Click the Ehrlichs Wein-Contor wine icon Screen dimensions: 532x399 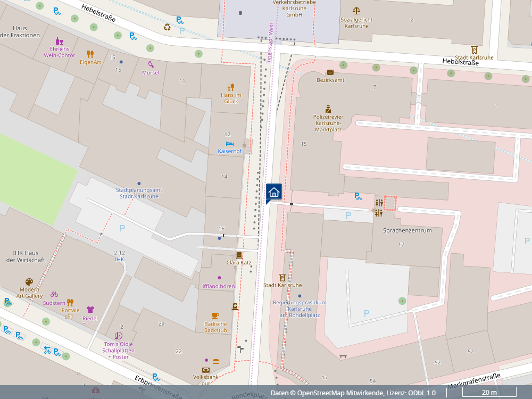[60, 41]
